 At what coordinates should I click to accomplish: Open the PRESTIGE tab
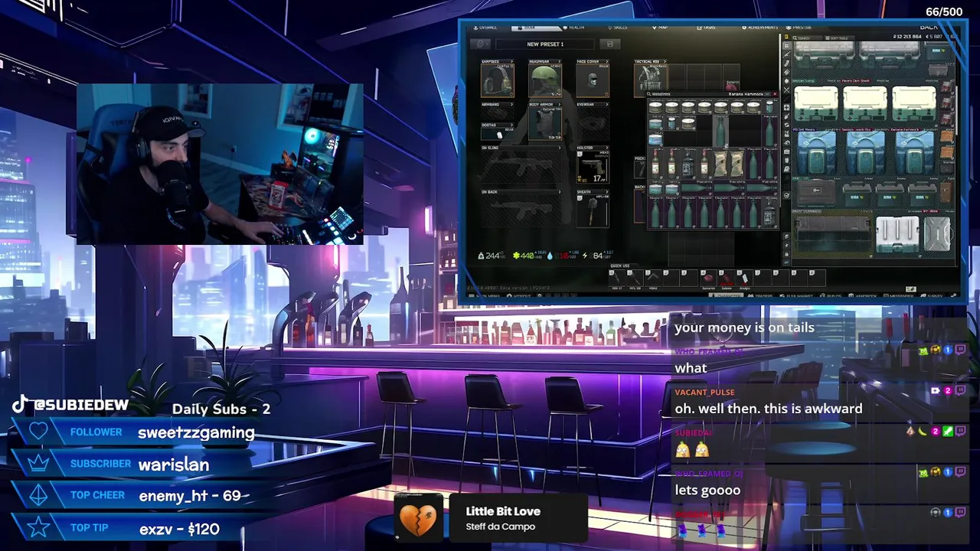click(799, 27)
